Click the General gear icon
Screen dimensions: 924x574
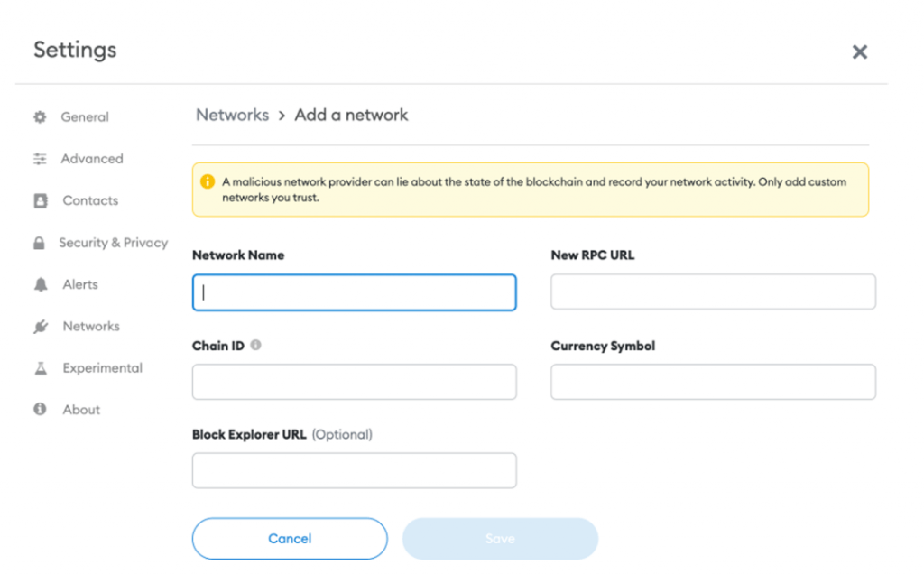click(40, 117)
